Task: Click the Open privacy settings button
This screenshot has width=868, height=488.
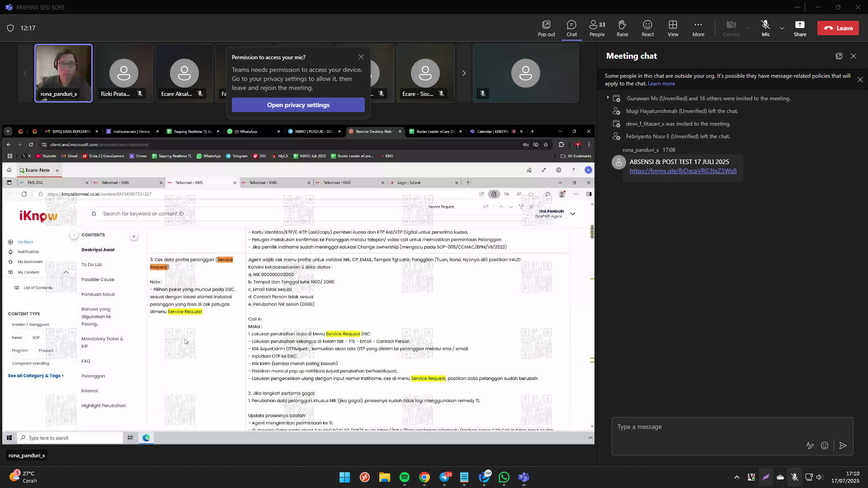Action: tap(298, 105)
